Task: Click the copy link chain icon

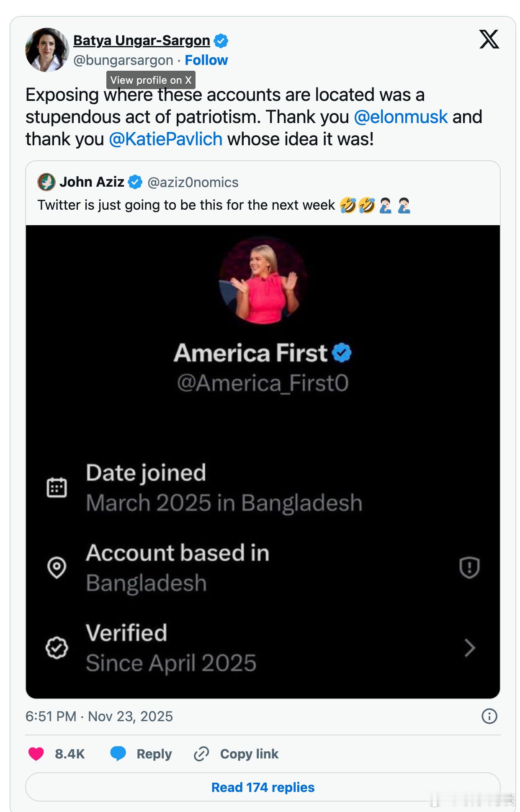Action: 201,753
